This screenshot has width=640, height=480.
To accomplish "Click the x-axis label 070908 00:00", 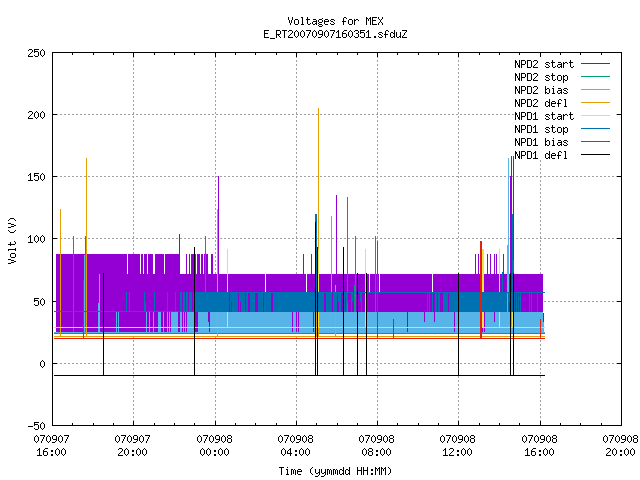I will click(214, 446).
